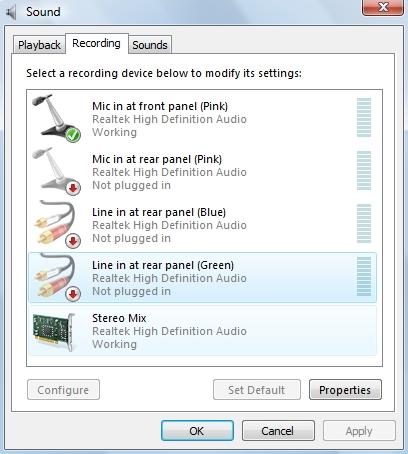Confirm with the OK button
Image resolution: width=408 pixels, height=454 pixels.
click(x=197, y=431)
